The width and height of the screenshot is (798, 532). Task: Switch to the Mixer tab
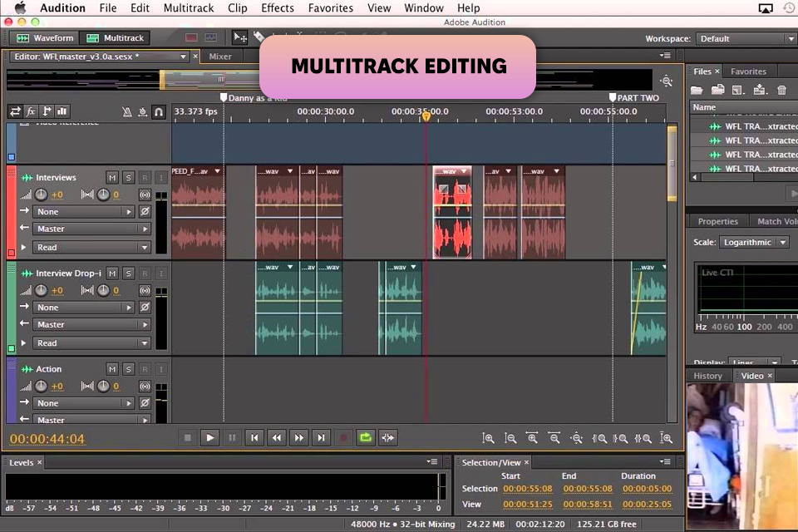click(220, 57)
